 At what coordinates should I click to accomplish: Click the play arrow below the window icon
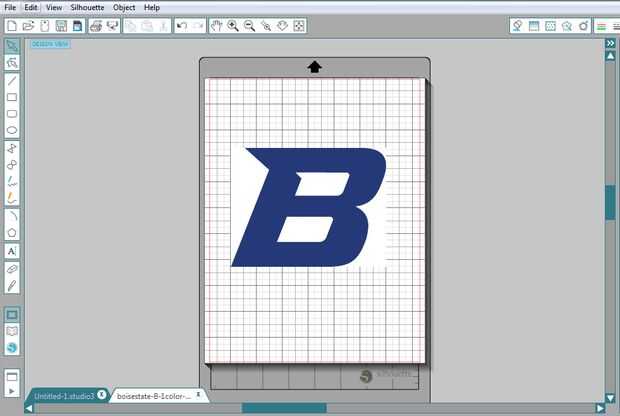[12, 391]
